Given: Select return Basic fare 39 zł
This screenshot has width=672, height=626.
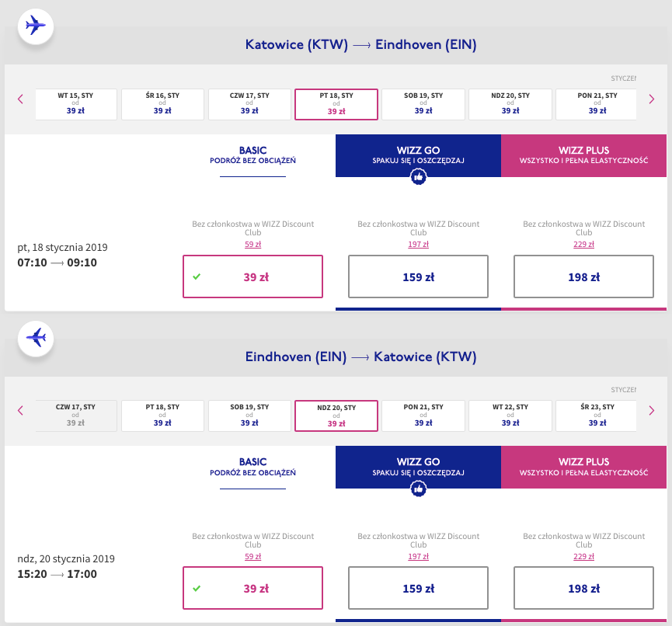Looking at the screenshot, I should [x=252, y=588].
